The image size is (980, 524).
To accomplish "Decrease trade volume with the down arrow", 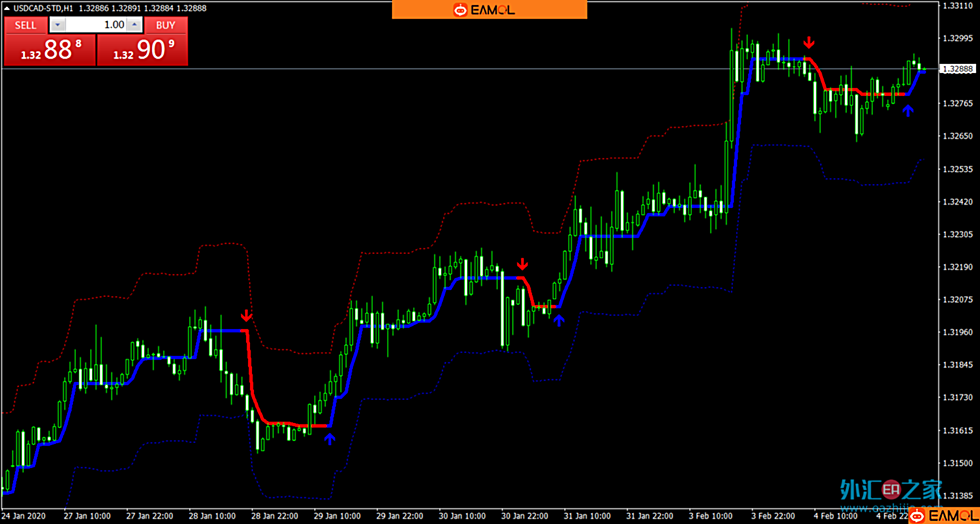I will click(x=58, y=25).
